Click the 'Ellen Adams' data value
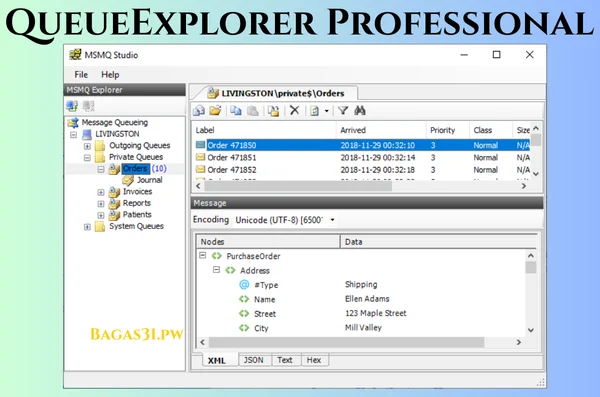The height and width of the screenshot is (397, 600). (367, 299)
